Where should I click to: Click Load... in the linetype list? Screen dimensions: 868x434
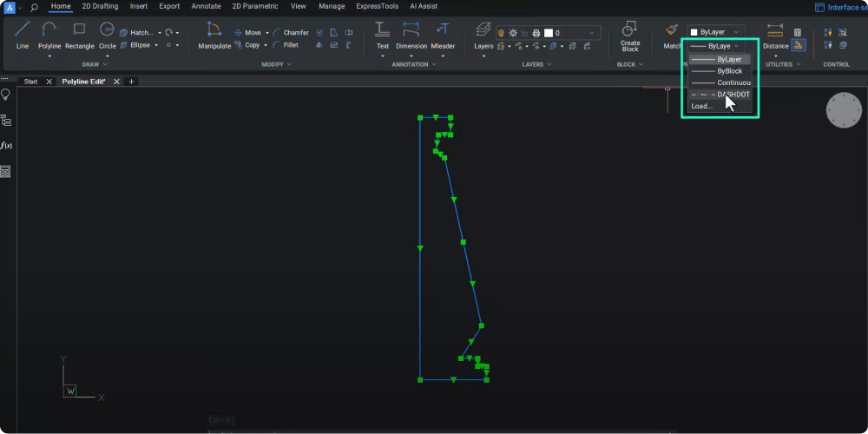701,106
